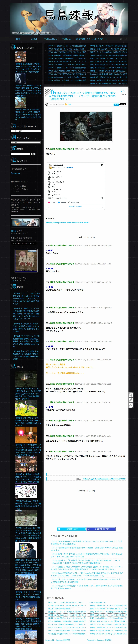Click the B! この記事をはてブする bookmark button
138x644 pixels.
click(x=101, y=529)
